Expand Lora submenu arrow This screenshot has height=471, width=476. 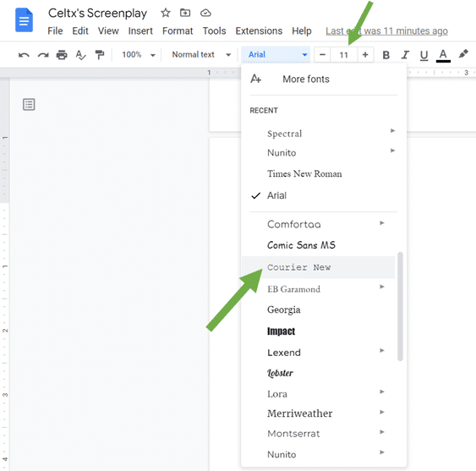coord(382,392)
